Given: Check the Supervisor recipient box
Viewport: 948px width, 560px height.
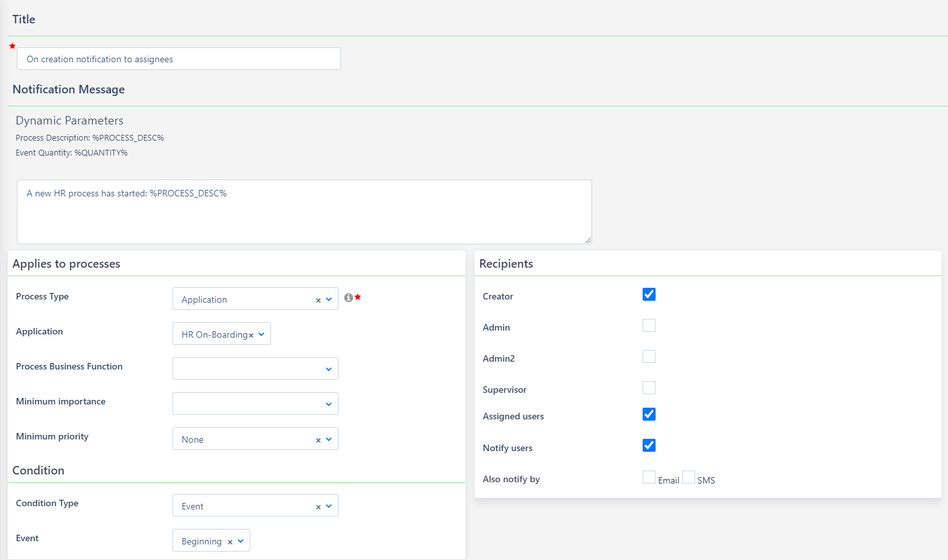Looking at the screenshot, I should (x=649, y=387).
